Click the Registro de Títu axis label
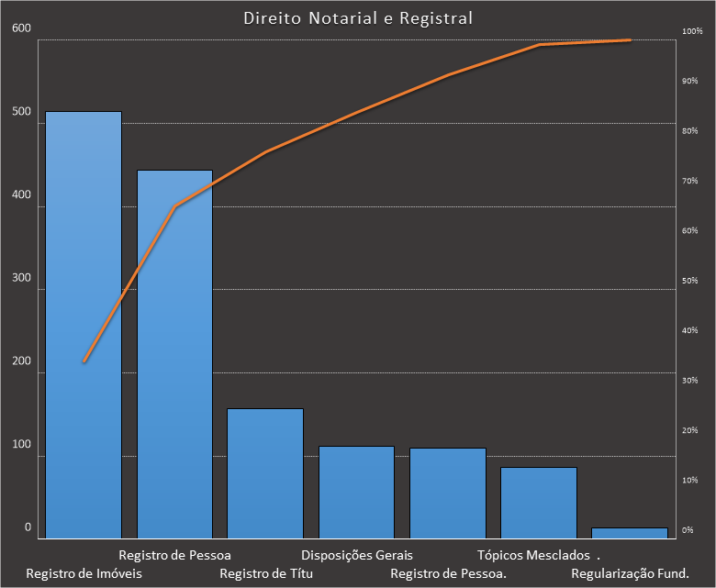The image size is (716, 588). (x=267, y=574)
